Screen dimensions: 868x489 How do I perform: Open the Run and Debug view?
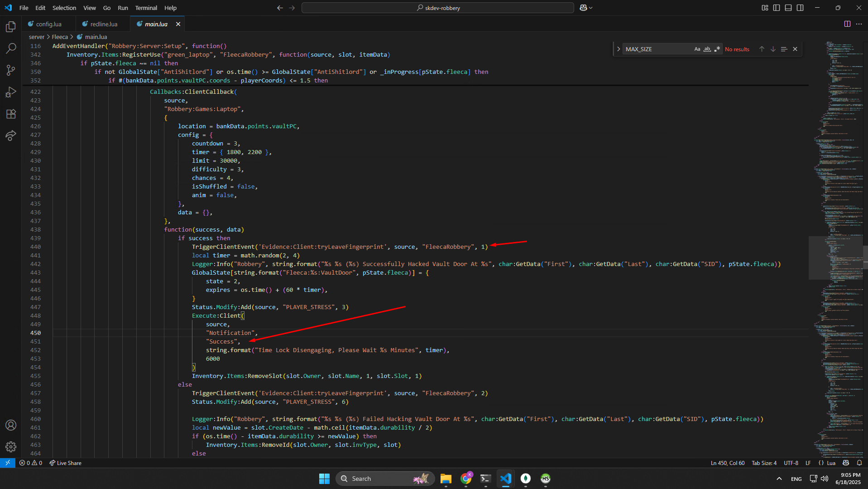[x=11, y=92]
